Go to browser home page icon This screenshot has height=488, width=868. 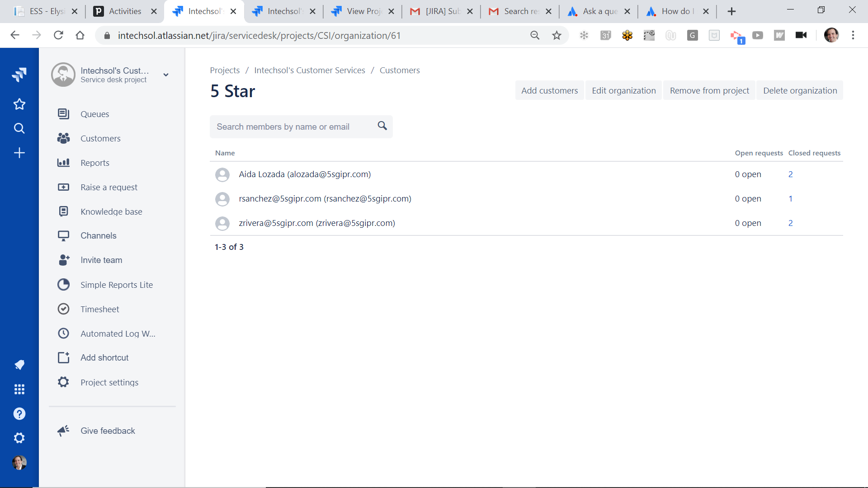pos(80,35)
